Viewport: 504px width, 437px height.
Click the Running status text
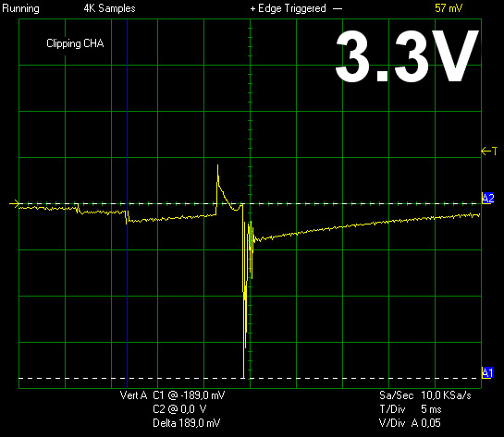click(x=20, y=8)
